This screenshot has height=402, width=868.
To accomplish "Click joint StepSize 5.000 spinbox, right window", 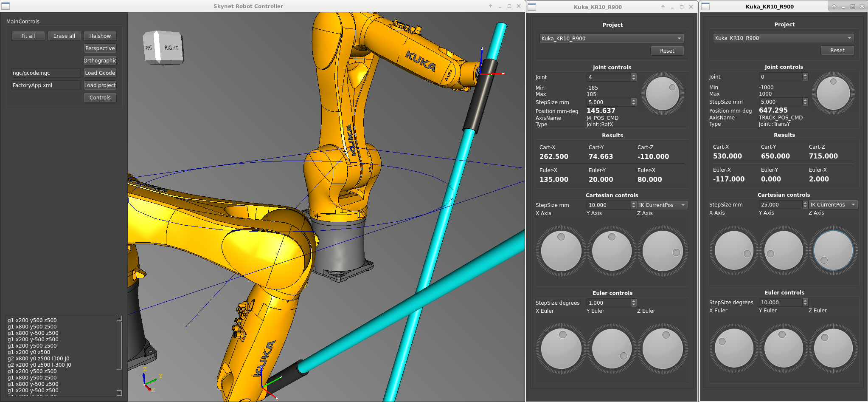I will point(783,102).
